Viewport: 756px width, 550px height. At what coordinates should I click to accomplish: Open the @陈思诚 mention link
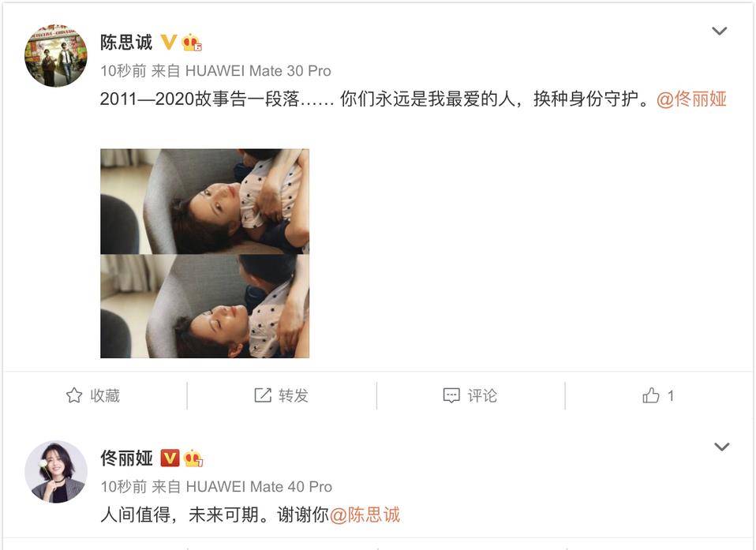(x=365, y=514)
